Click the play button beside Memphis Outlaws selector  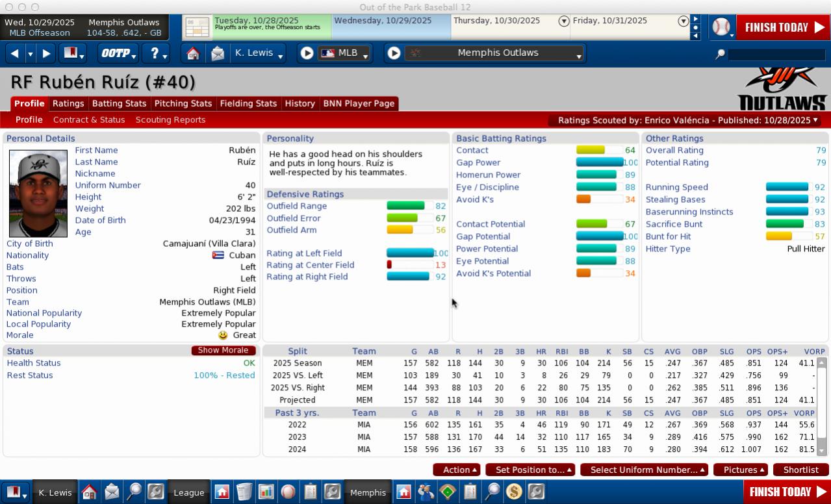tap(394, 53)
